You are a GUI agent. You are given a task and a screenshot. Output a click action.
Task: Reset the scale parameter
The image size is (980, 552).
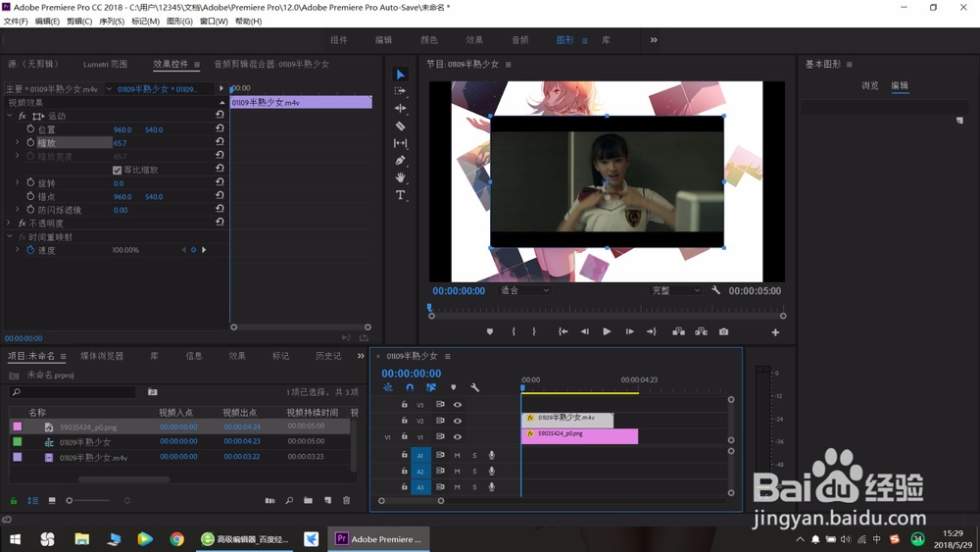point(220,142)
